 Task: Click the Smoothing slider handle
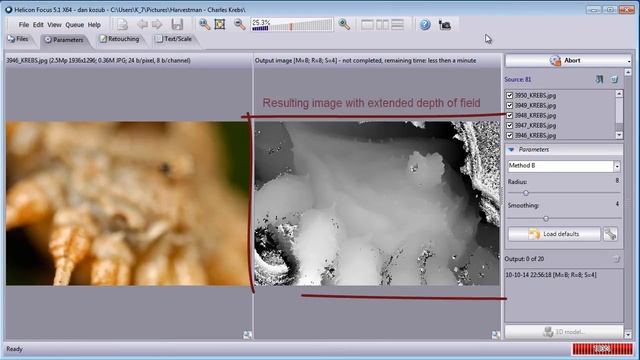click(x=546, y=219)
